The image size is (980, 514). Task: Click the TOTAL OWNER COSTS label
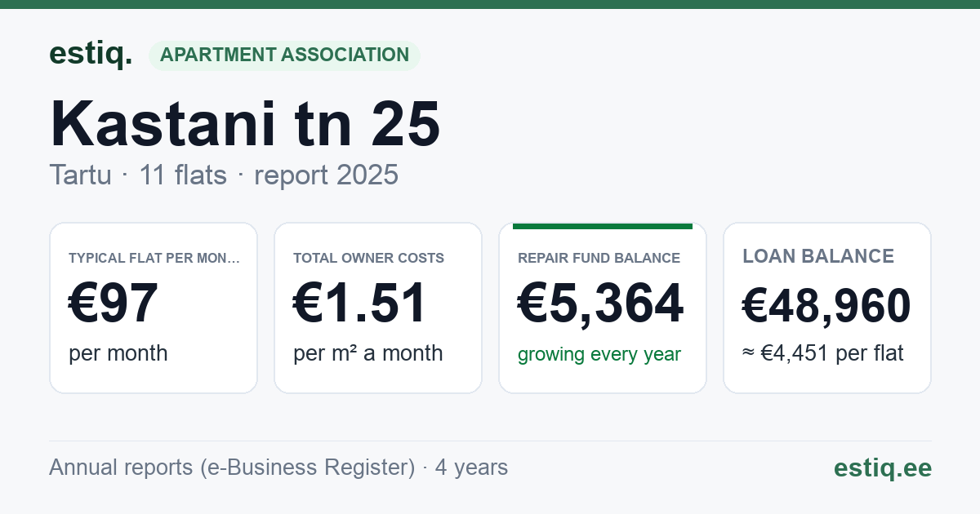point(368,258)
